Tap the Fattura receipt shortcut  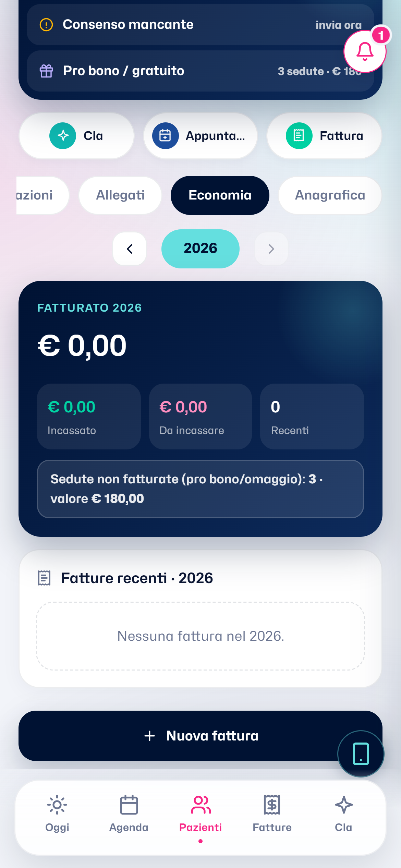point(324,136)
